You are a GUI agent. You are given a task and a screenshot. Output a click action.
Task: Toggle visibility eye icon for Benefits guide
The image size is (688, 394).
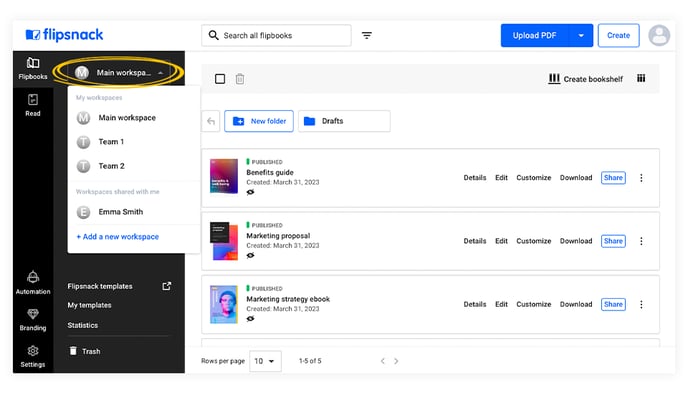tap(250, 192)
